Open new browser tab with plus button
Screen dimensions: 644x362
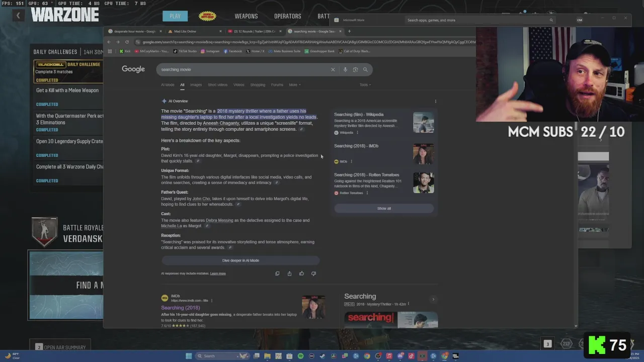pos(349,31)
